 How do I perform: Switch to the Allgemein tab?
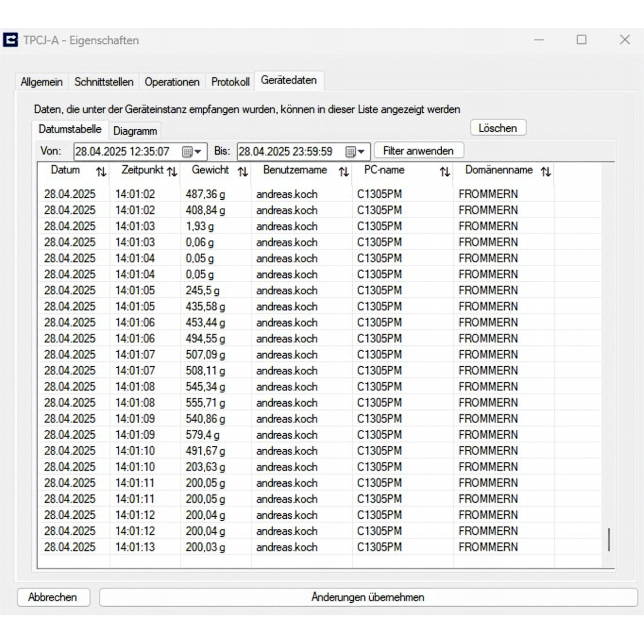point(42,82)
